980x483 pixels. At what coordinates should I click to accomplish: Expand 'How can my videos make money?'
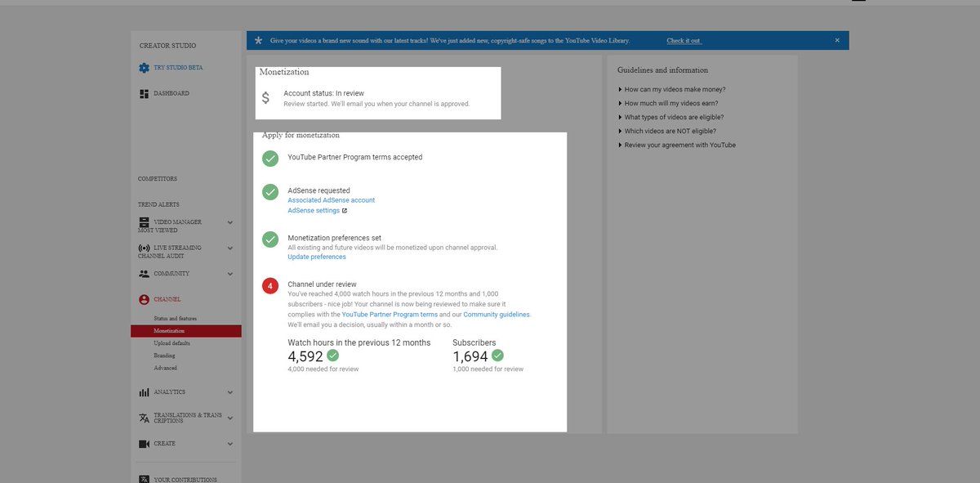(671, 90)
